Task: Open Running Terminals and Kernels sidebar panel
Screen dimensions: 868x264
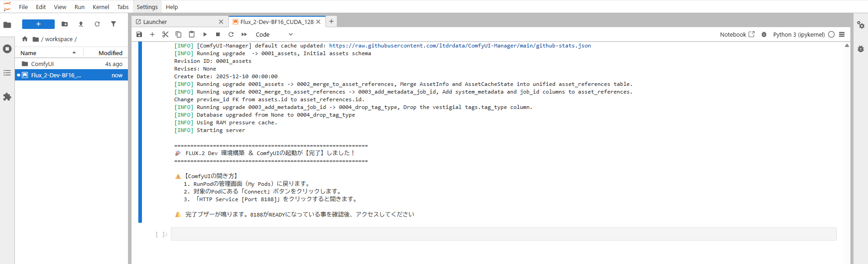Action: pos(7,49)
